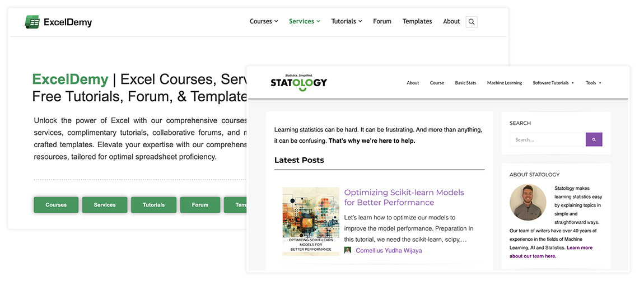The height and width of the screenshot is (281, 644).
Task: Focus the Statology Search input field
Action: (548, 140)
